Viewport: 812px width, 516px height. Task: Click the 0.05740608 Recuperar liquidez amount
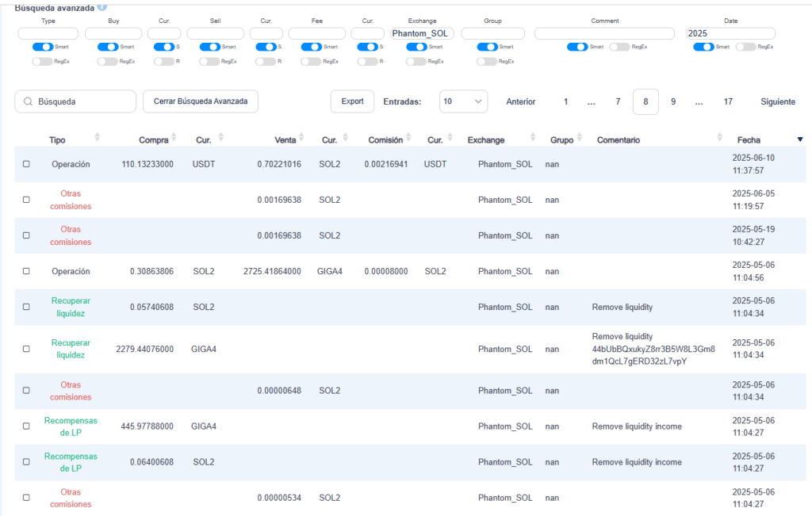click(x=151, y=307)
